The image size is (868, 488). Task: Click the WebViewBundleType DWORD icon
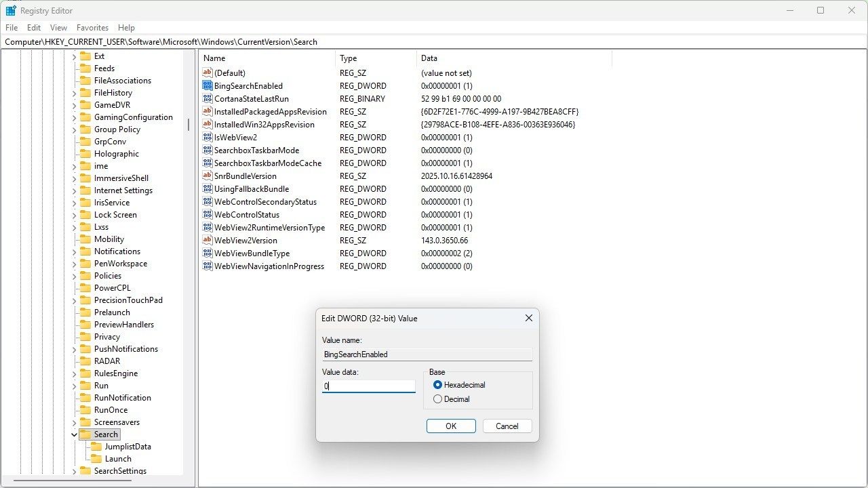pos(208,253)
